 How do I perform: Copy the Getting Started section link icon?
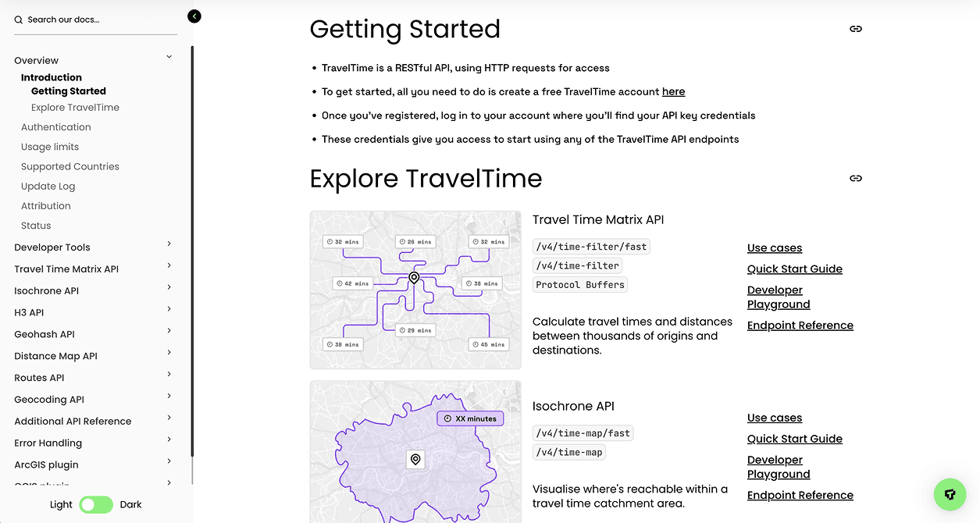pyautogui.click(x=856, y=29)
